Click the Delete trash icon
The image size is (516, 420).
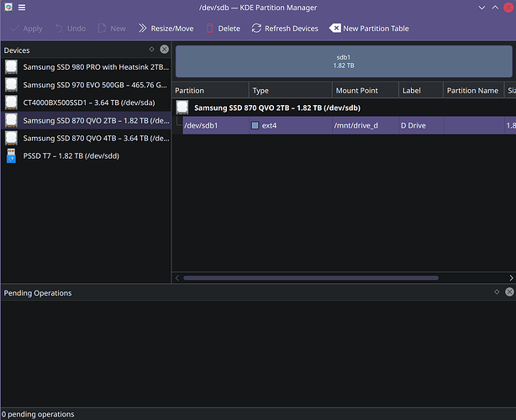tap(209, 29)
